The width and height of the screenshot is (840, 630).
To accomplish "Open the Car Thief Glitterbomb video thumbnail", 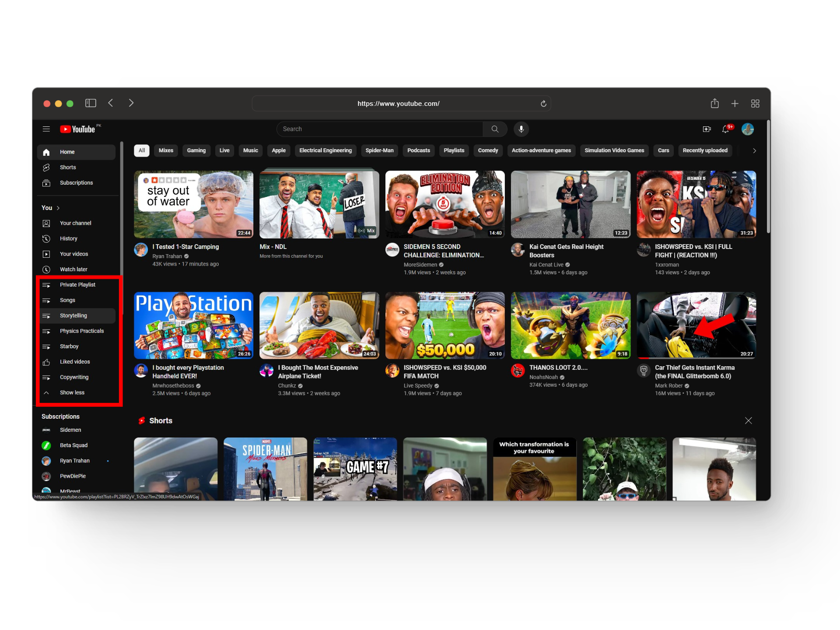I will pyautogui.click(x=696, y=325).
